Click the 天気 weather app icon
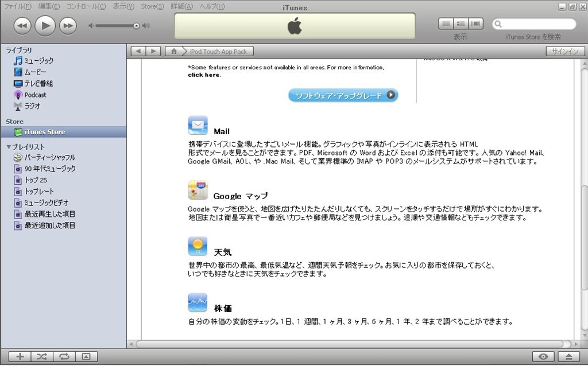The image size is (588, 366). tap(198, 246)
